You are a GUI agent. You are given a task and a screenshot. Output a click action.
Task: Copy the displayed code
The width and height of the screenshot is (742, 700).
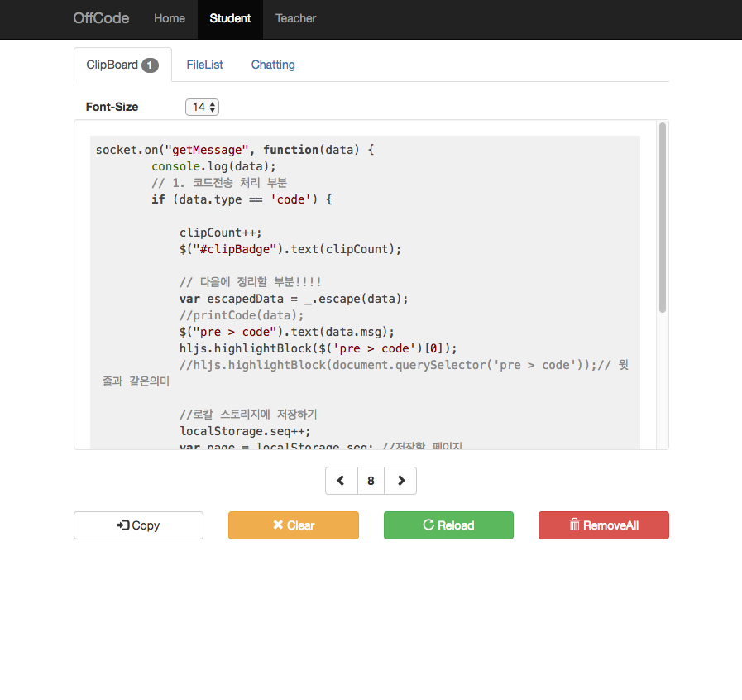pyautogui.click(x=139, y=525)
